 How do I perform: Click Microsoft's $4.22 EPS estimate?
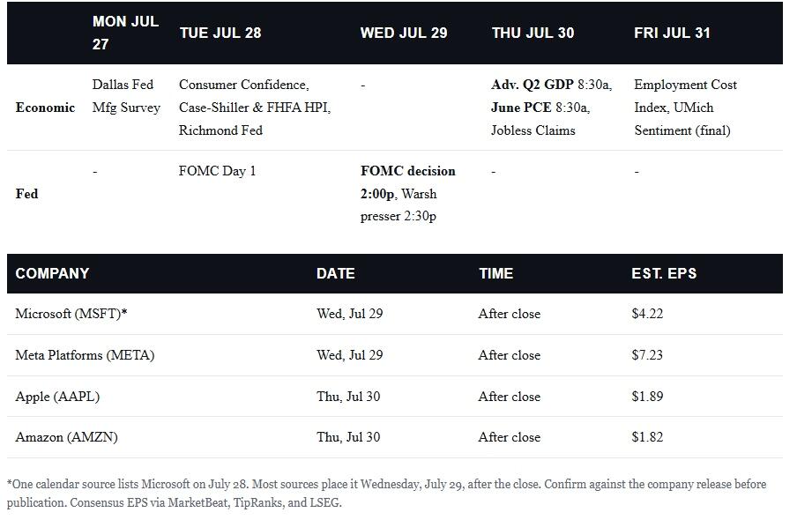[647, 314]
